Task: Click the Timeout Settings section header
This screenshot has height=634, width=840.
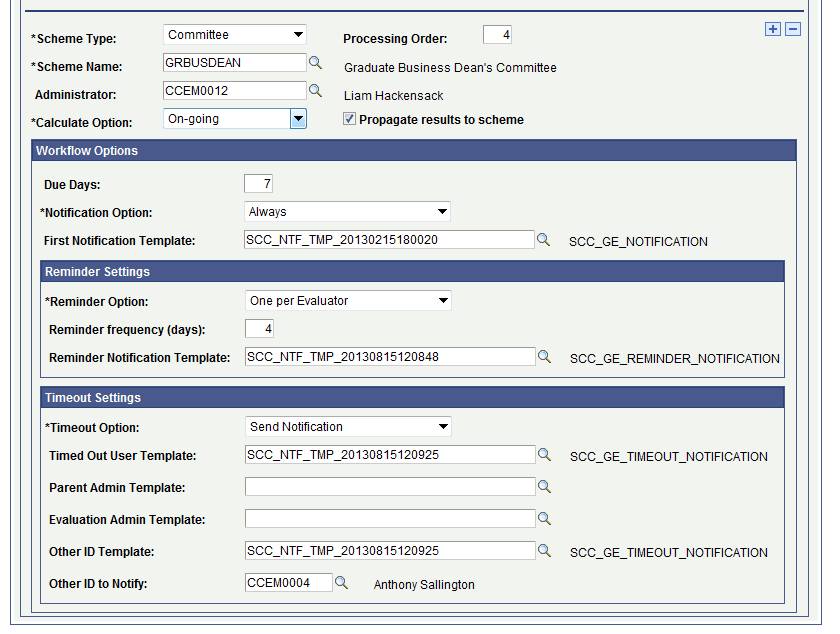Action: pyautogui.click(x=412, y=398)
